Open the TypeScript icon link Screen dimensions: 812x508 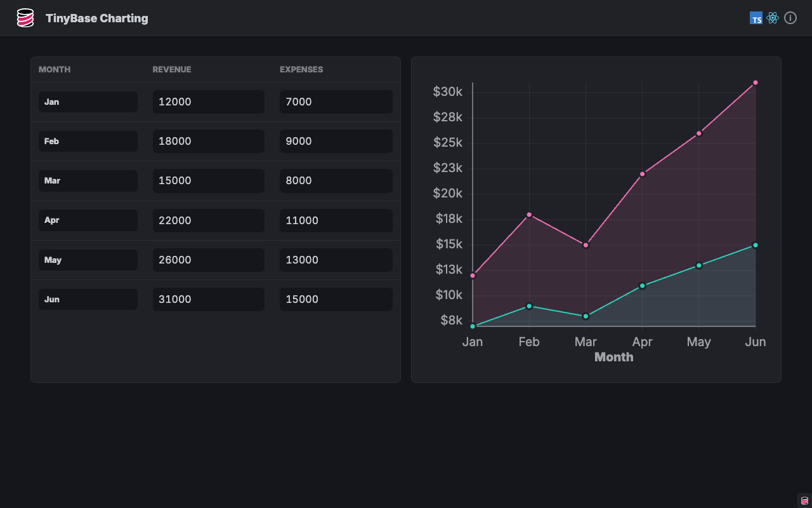756,18
